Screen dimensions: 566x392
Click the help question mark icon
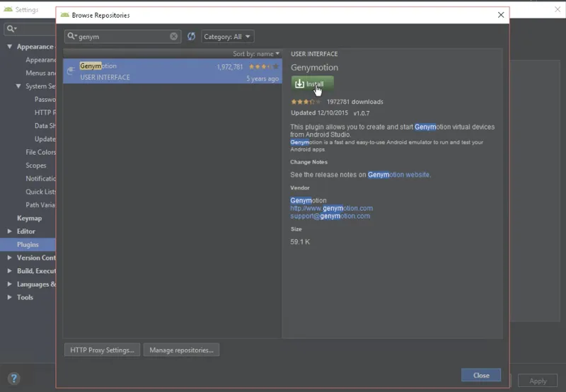tap(13, 379)
